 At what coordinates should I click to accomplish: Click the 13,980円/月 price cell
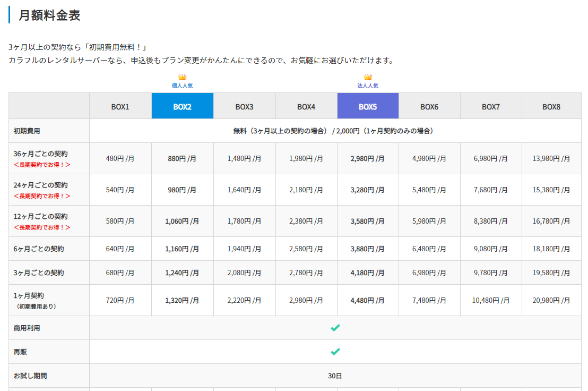point(551,159)
